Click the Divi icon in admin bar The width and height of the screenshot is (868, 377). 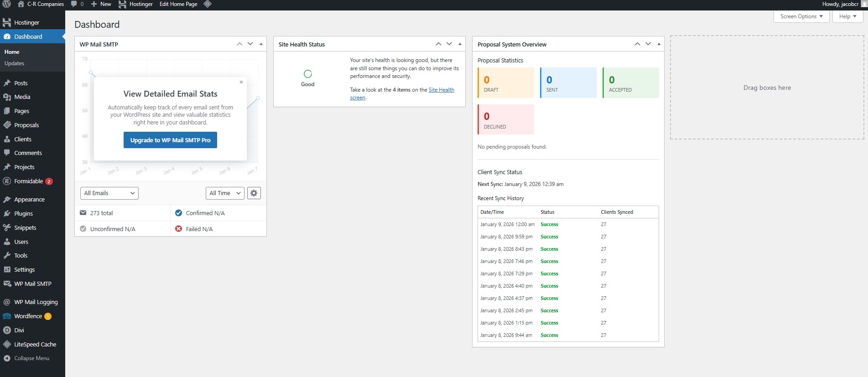tap(208, 4)
